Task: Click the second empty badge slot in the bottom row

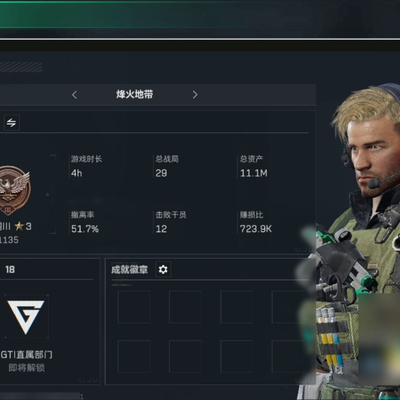Action: pyautogui.click(x=185, y=356)
